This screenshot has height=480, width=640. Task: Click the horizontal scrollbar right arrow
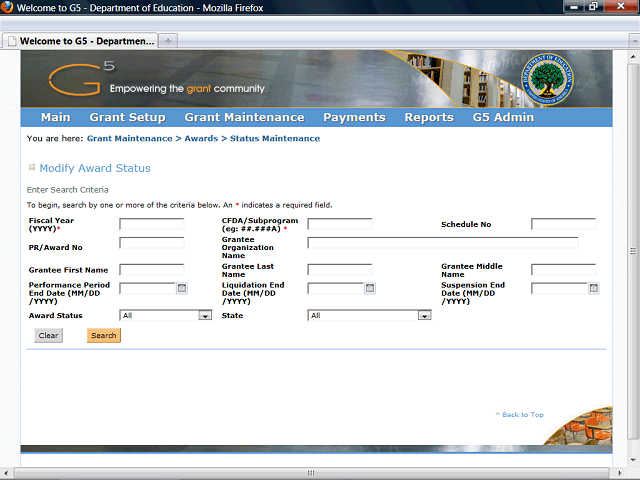pyautogui.click(x=620, y=473)
